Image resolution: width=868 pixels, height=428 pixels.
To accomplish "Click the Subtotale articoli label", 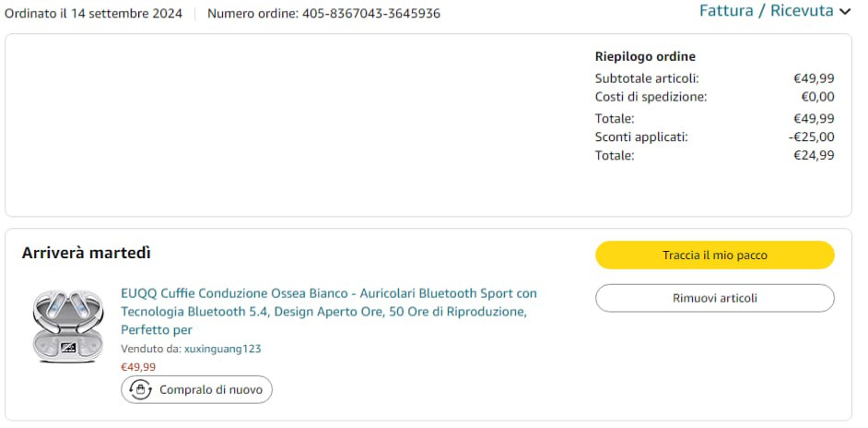I will [x=646, y=78].
